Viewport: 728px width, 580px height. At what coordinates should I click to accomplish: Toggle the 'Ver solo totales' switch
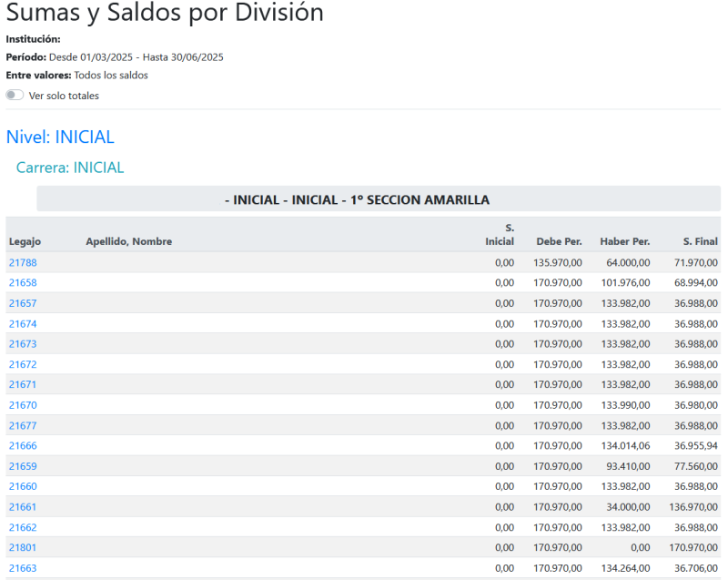tap(15, 96)
